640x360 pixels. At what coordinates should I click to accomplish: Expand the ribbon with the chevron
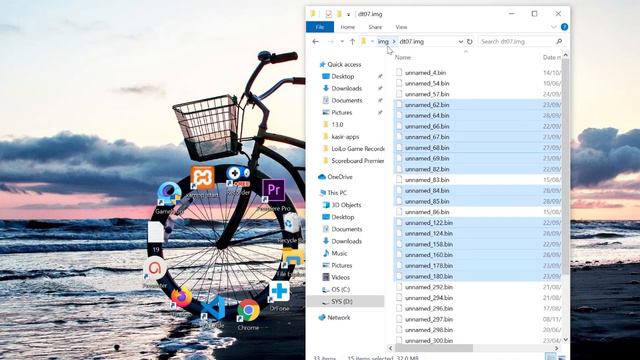(553, 27)
